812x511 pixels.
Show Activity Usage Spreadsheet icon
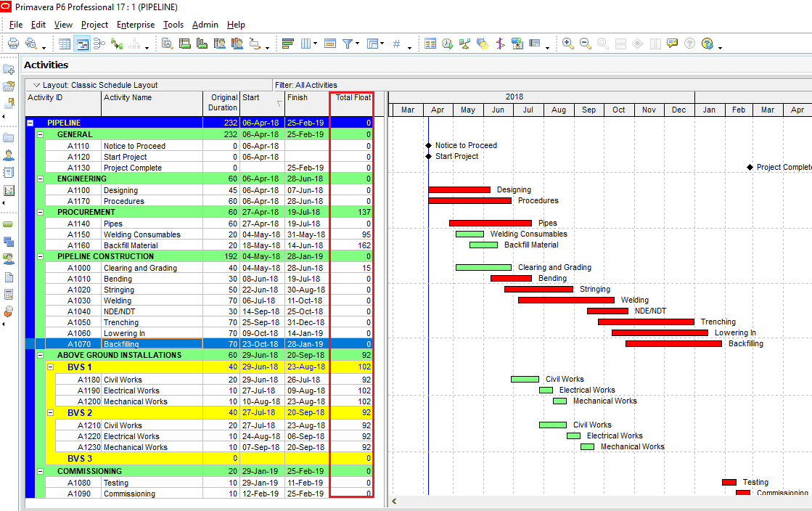point(185,44)
